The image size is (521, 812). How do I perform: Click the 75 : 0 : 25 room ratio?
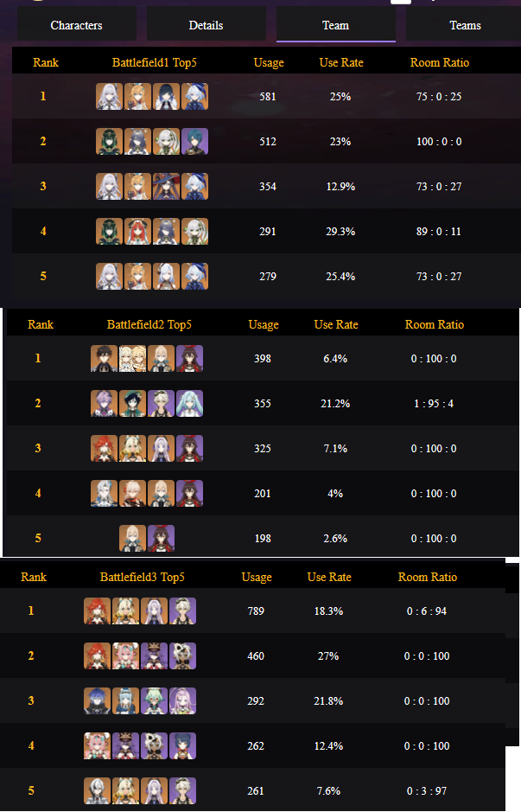[438, 96]
